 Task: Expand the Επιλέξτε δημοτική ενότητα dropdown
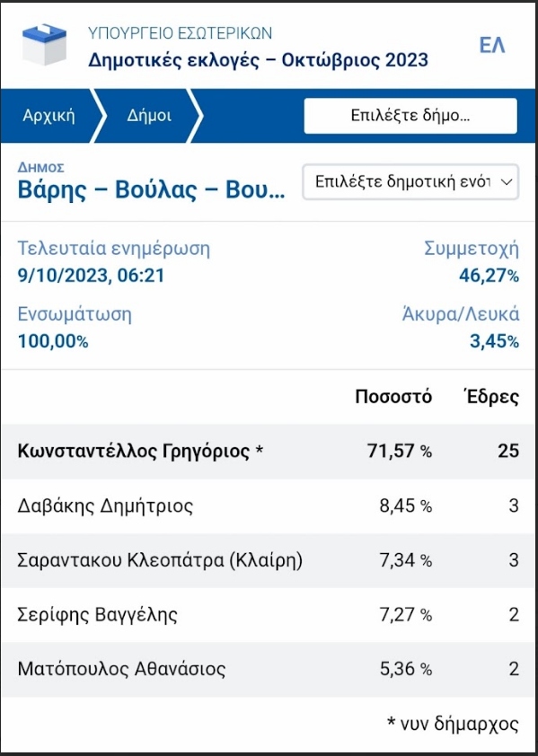click(410, 181)
